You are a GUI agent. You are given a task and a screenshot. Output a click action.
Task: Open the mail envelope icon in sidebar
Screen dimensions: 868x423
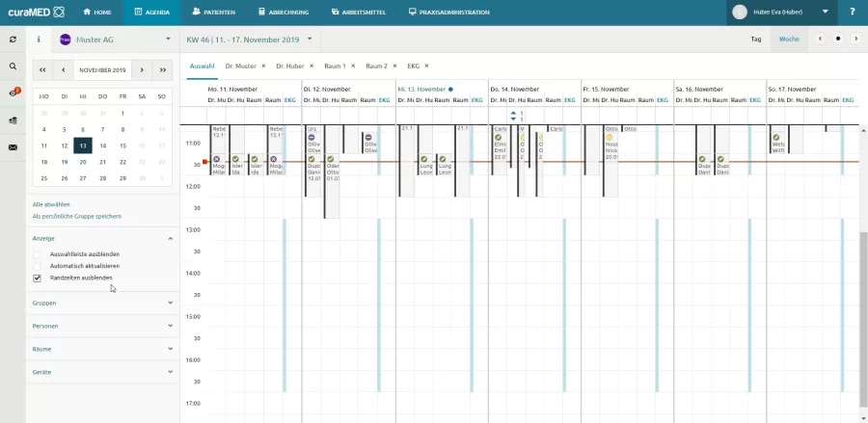click(x=13, y=147)
